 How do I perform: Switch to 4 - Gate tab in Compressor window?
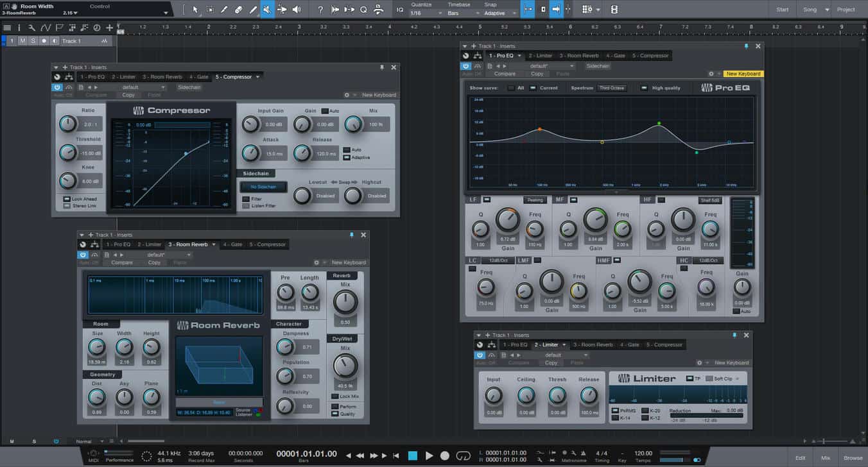(x=199, y=77)
